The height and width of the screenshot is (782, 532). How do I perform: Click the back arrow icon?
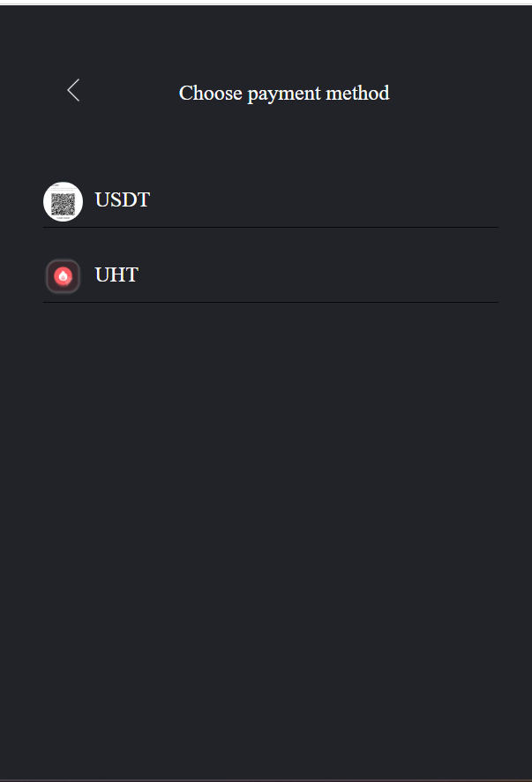coord(73,90)
